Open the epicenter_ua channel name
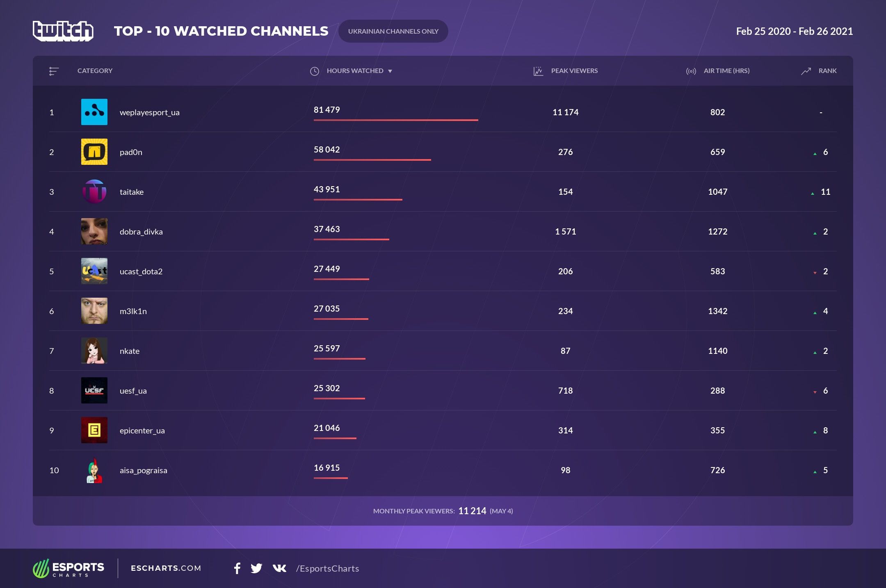The width and height of the screenshot is (886, 588). (x=142, y=431)
